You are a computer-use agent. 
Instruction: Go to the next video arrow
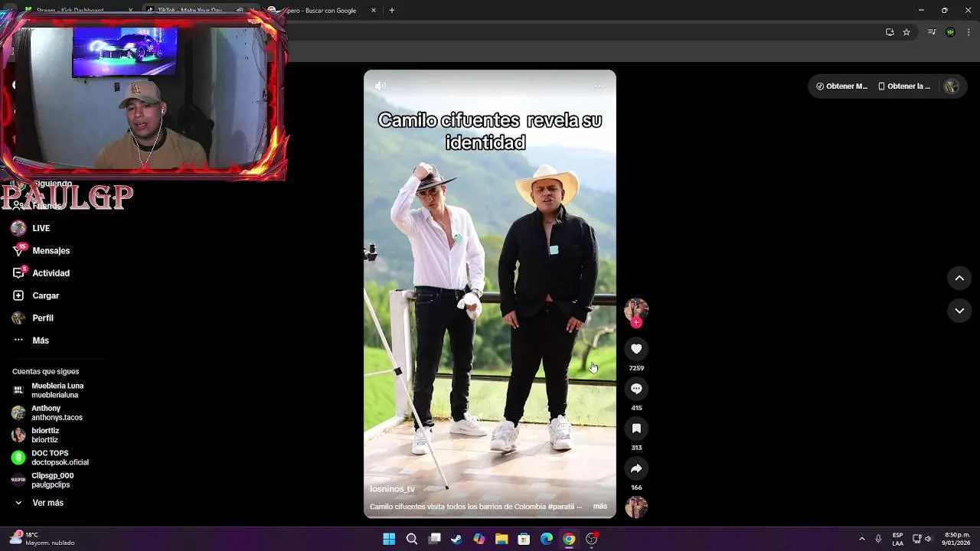pos(959,311)
